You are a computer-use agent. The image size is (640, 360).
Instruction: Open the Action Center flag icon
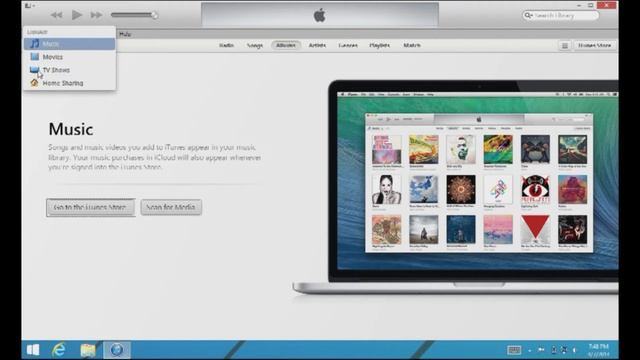point(542,350)
